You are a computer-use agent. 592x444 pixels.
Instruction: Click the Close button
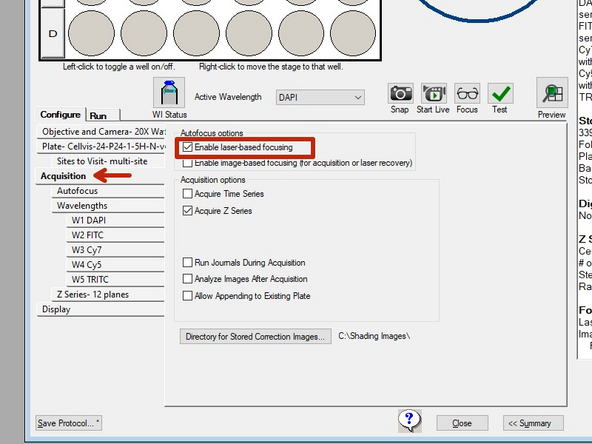point(462,423)
